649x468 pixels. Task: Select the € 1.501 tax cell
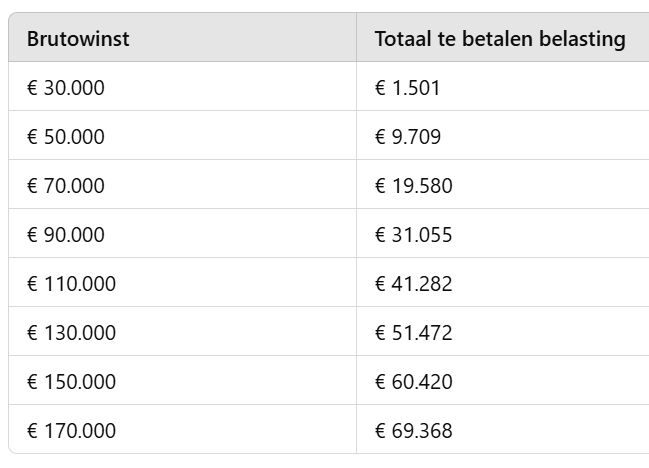408,88
